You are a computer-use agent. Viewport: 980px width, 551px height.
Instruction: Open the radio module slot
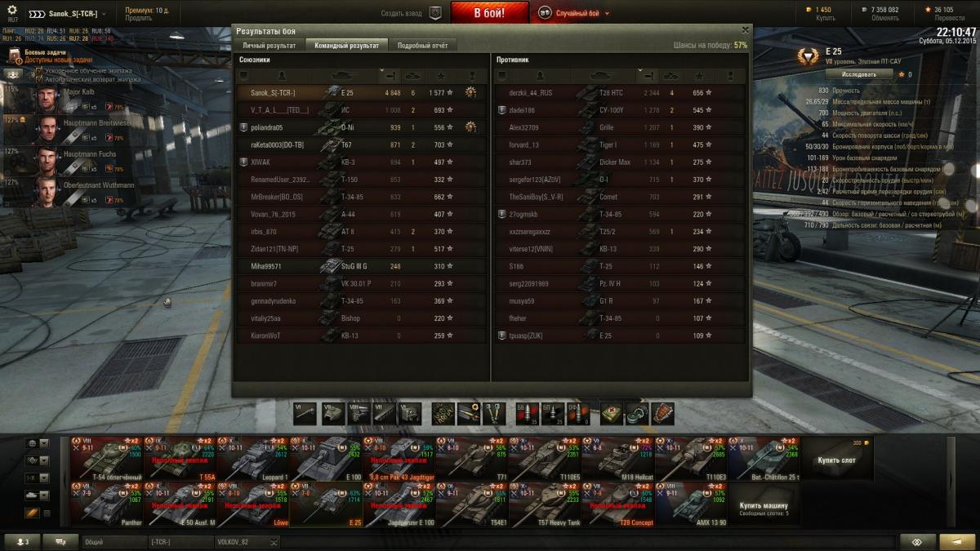click(x=410, y=413)
